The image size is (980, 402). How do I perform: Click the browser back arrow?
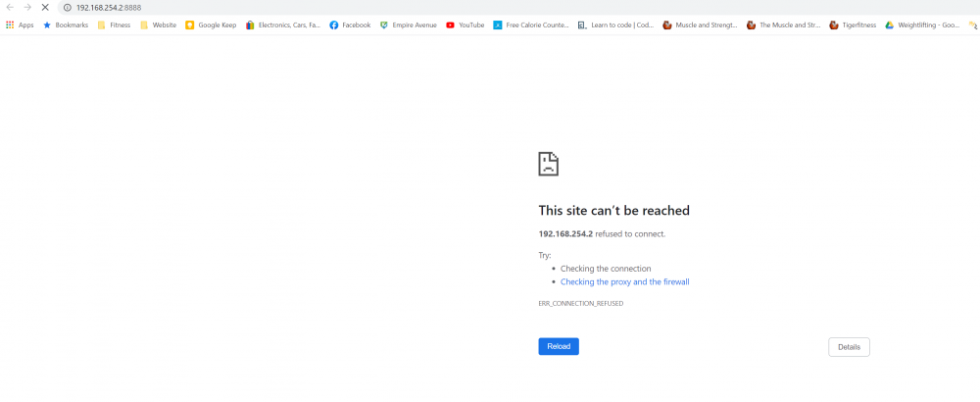(10, 8)
